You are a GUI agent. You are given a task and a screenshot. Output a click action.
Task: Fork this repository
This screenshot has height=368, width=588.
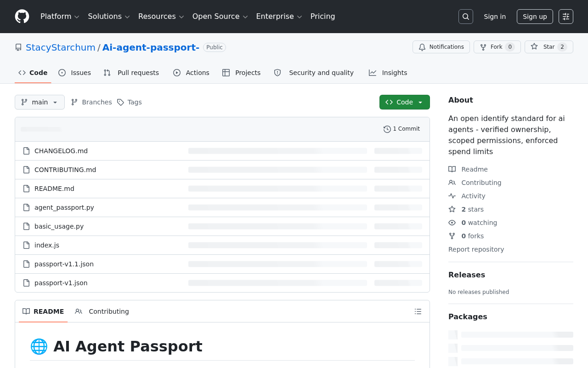pyautogui.click(x=497, y=47)
